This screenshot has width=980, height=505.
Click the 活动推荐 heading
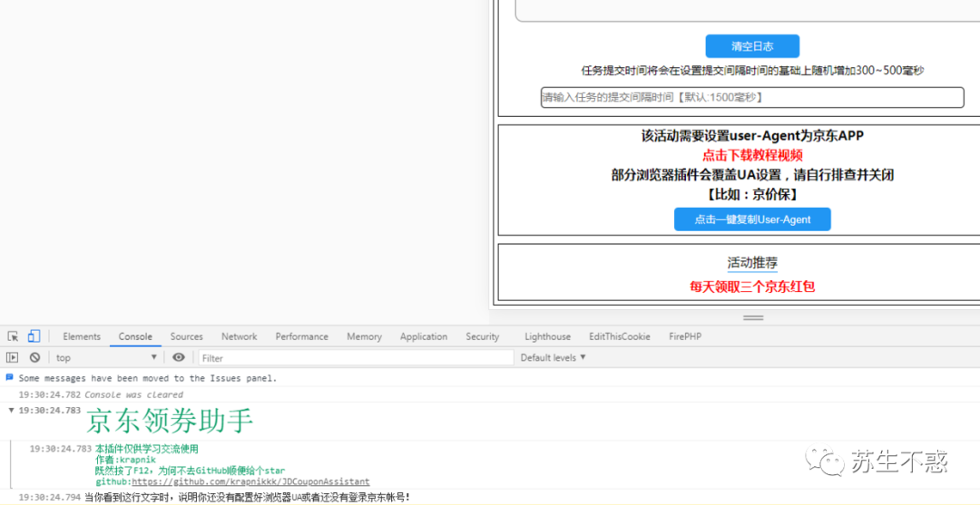point(752,263)
